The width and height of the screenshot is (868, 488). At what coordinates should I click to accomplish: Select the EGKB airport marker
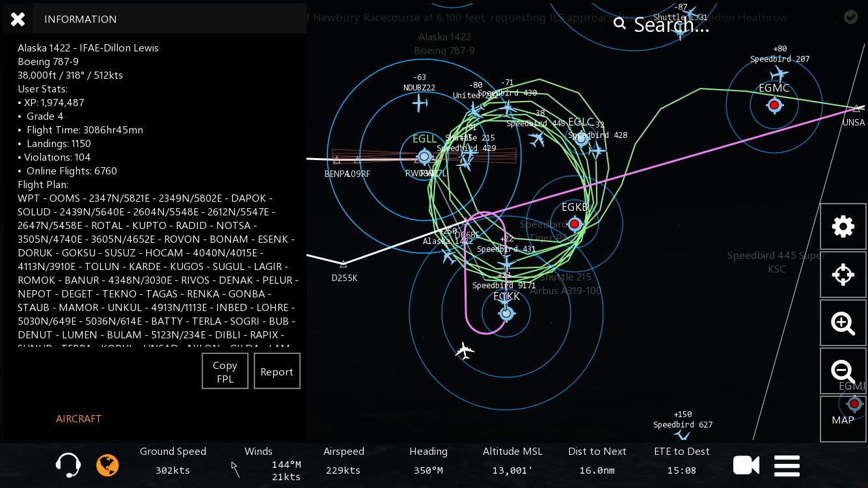pyautogui.click(x=575, y=224)
